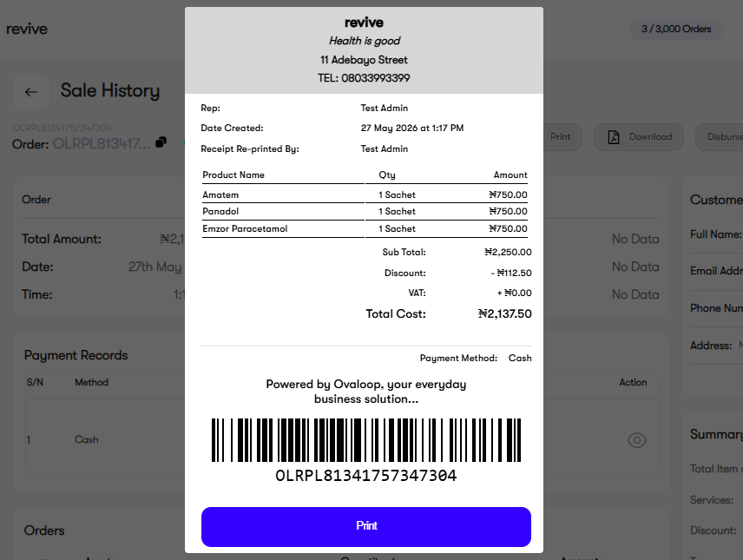Click the Method column header in Payment Records
The height and width of the screenshot is (560, 743).
click(91, 382)
